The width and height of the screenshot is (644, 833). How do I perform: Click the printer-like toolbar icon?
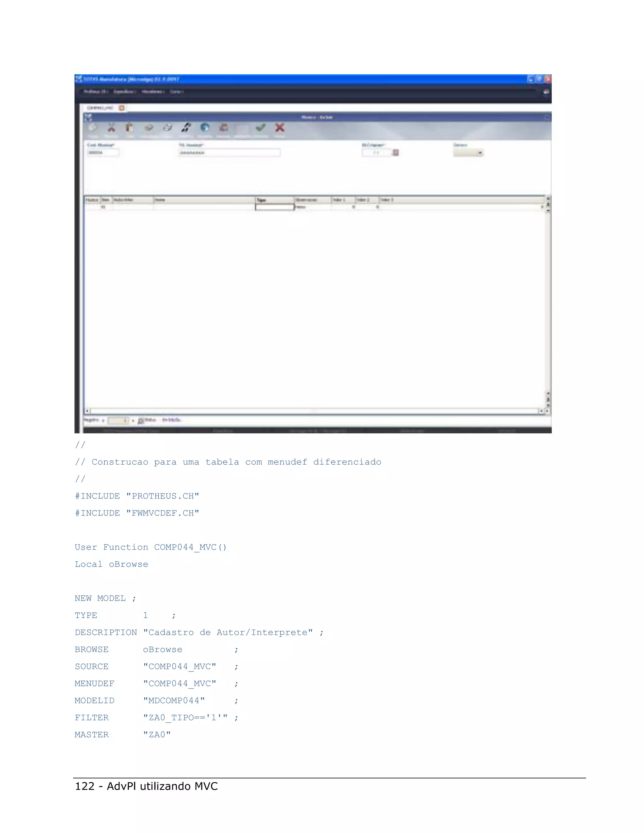[x=167, y=127]
